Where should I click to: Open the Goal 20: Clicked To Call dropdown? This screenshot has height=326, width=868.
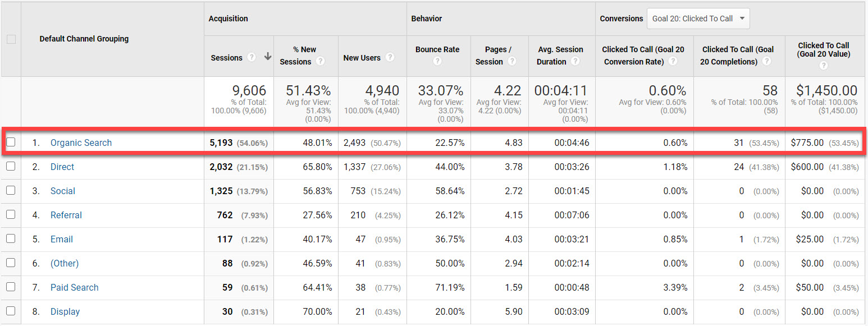pos(698,18)
